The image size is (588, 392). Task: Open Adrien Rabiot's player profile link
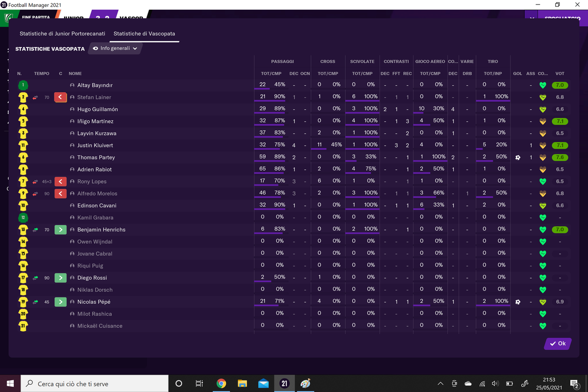pyautogui.click(x=94, y=170)
